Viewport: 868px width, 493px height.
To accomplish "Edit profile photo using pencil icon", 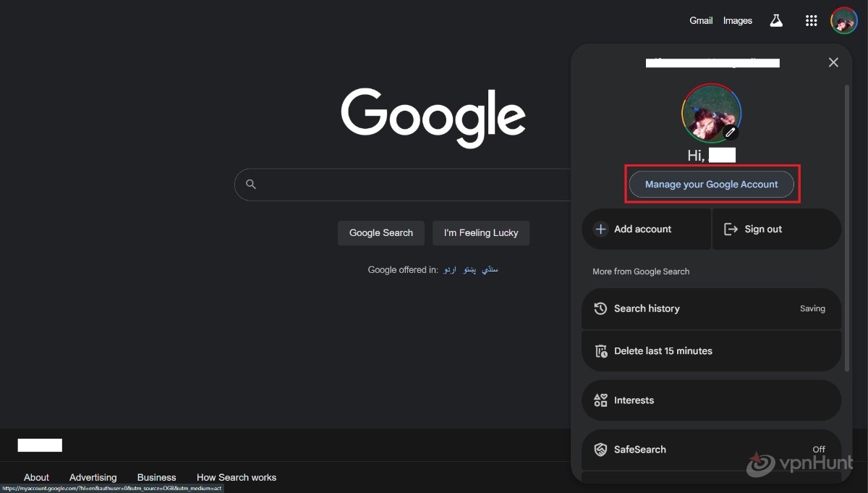I will click(731, 132).
